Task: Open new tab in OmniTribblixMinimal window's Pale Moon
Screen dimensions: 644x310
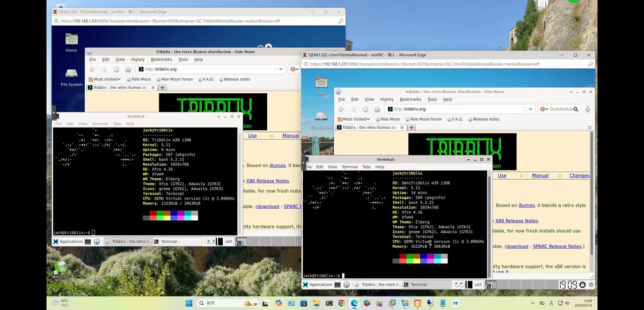Action: [412, 127]
